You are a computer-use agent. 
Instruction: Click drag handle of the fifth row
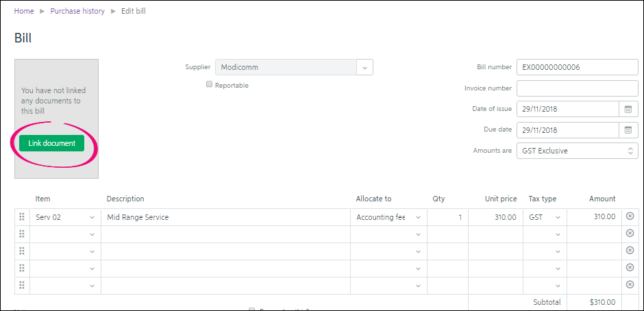coord(22,285)
